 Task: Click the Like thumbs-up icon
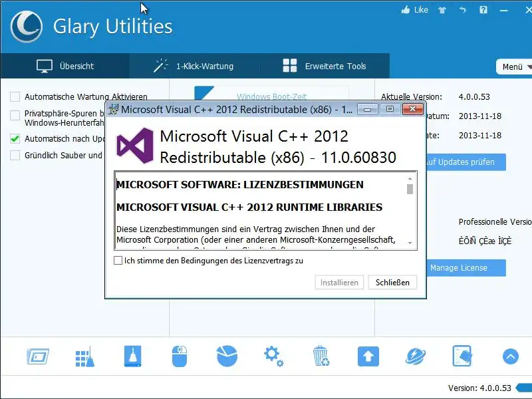pos(406,10)
